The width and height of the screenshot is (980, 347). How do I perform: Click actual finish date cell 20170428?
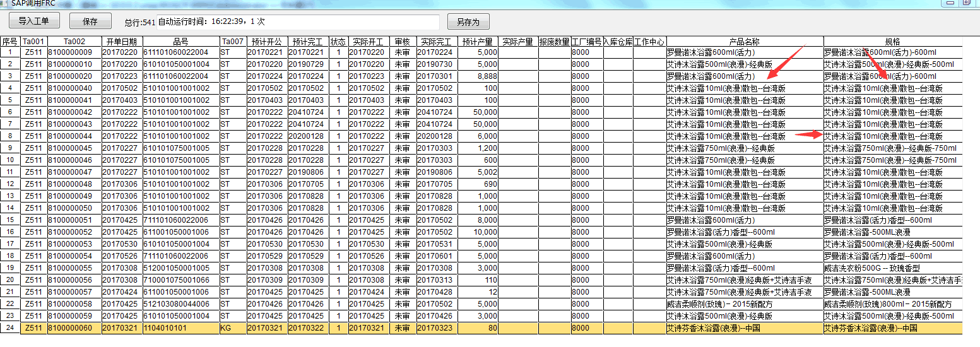pos(437,292)
